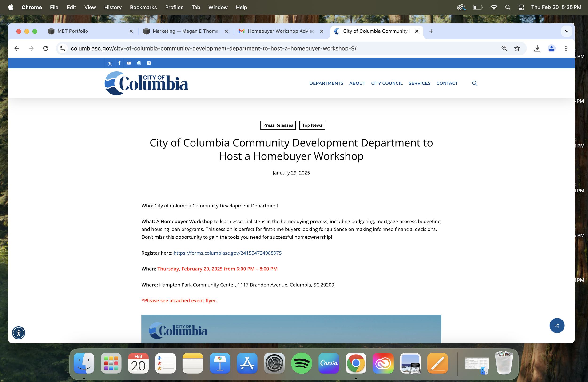Expand the tab search dropdown arrow
Viewport: 588px width, 382px height.
567,31
